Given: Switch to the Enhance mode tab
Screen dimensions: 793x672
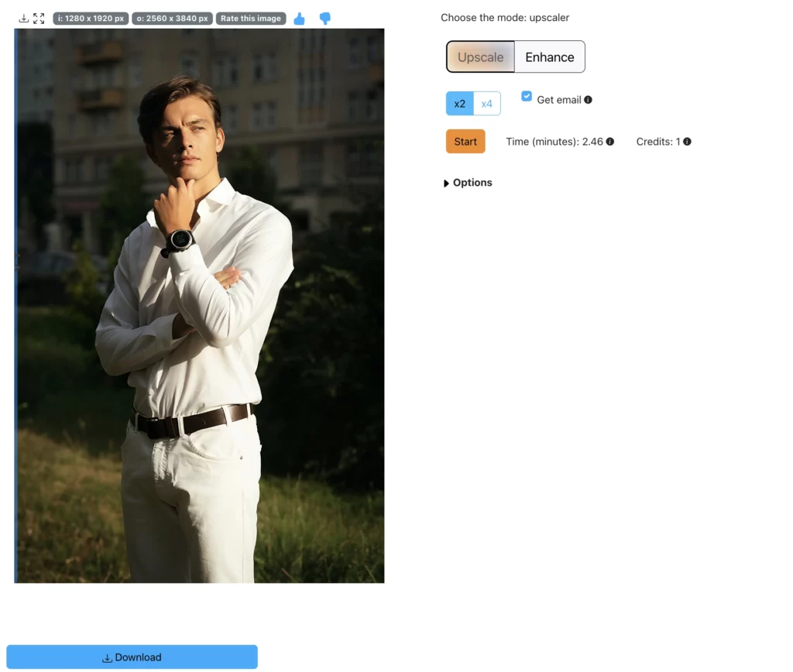Looking at the screenshot, I should [x=550, y=57].
